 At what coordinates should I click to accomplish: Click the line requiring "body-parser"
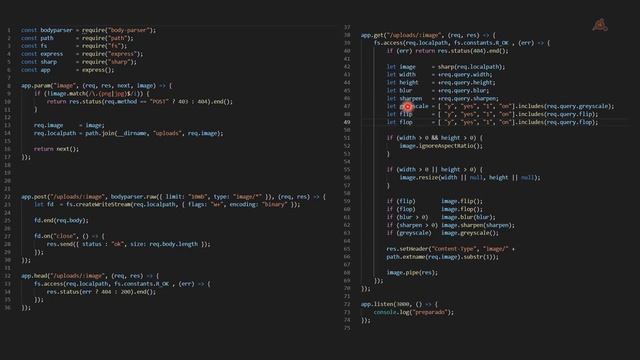[89, 30]
